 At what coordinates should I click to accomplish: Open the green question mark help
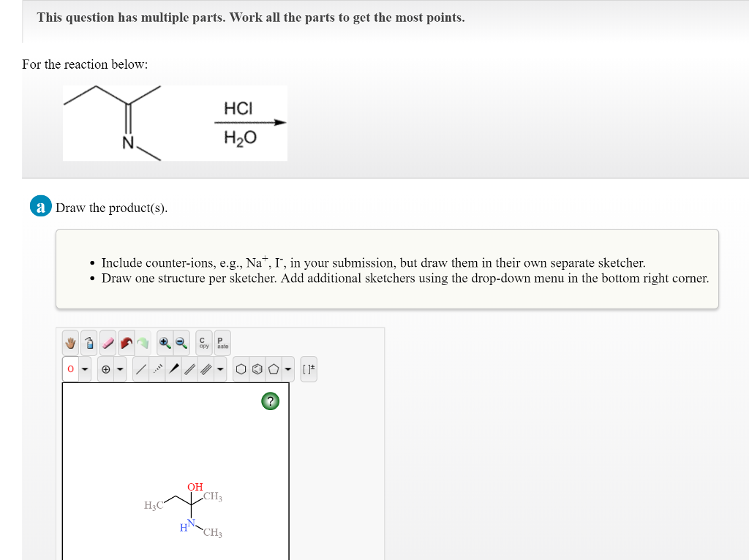270,401
